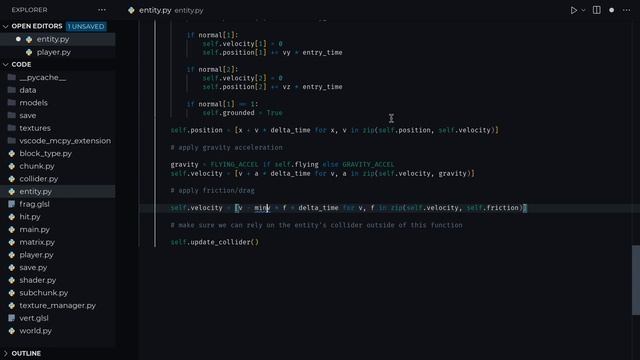Open subchunk.py file
Image resolution: width=640 pixels, height=360 pixels.
coord(44,293)
